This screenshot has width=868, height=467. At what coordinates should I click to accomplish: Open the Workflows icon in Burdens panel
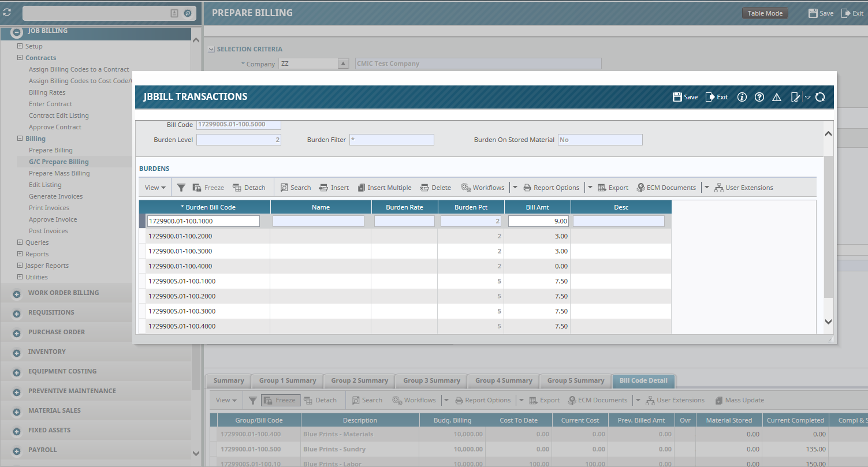(x=482, y=187)
